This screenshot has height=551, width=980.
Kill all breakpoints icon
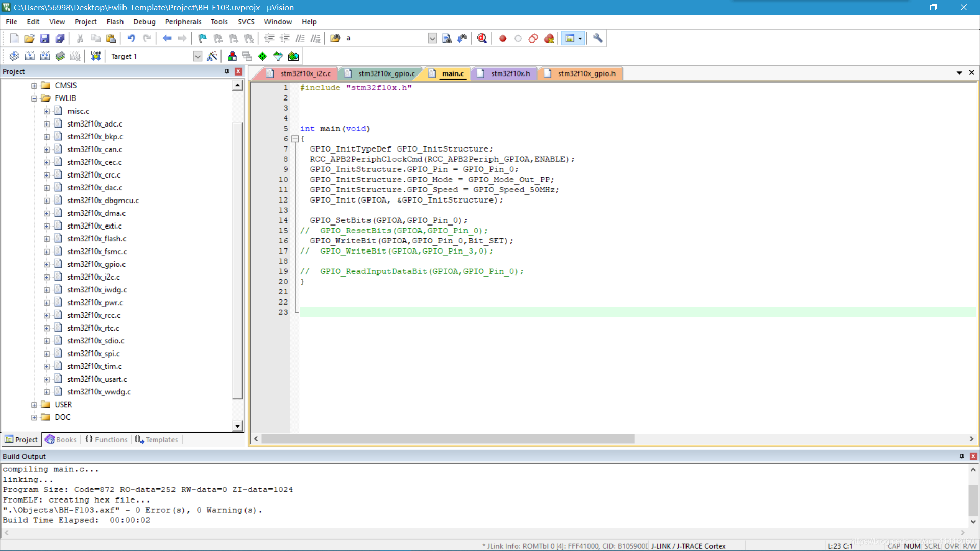click(x=549, y=38)
